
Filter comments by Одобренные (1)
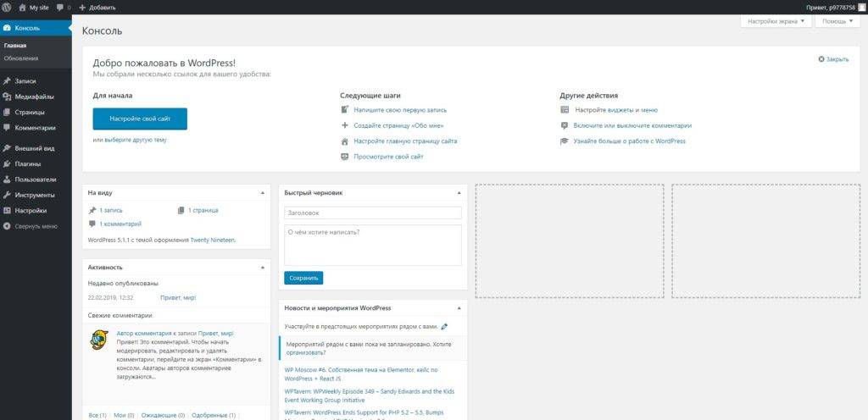coord(214,415)
